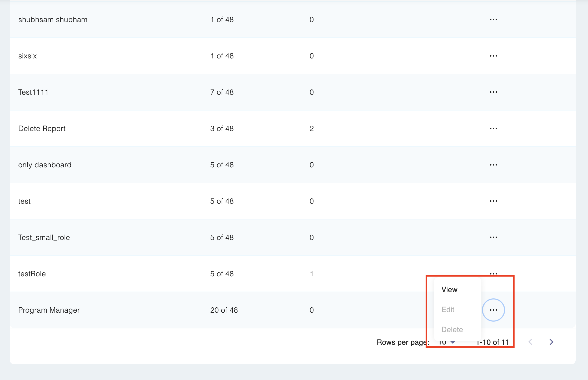This screenshot has height=380, width=588.
Task: Open the test row ellipsis menu
Action: click(493, 201)
